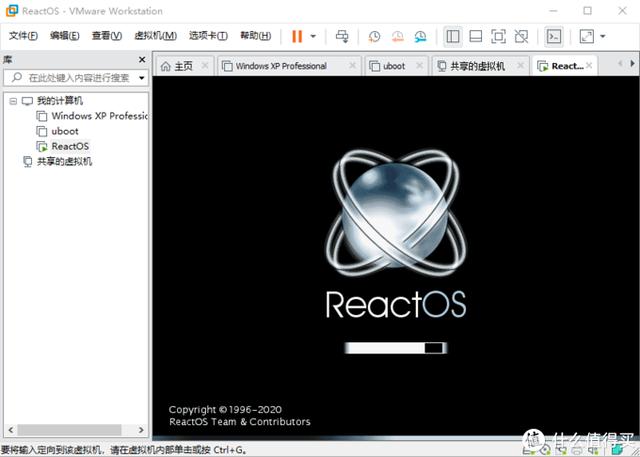Image resolution: width=640 pixels, height=457 pixels.
Task: Open the library search filter dropdown
Action: (x=142, y=78)
